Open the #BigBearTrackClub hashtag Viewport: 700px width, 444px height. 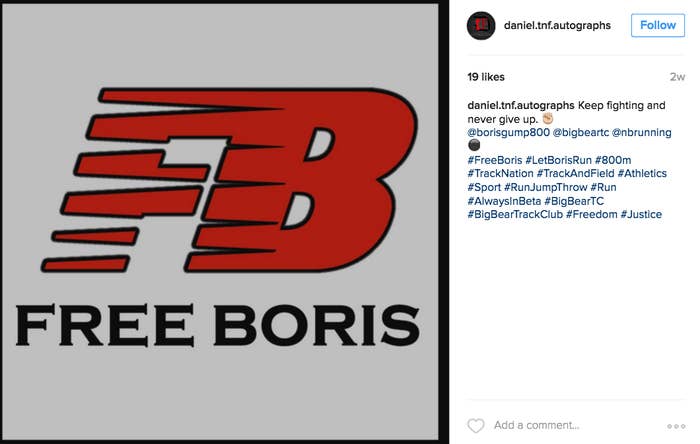click(x=515, y=214)
